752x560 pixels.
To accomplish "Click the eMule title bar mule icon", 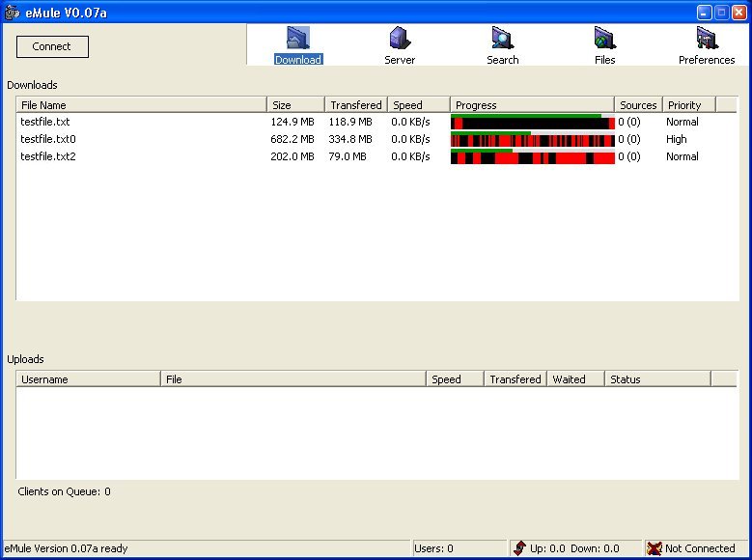I will (x=12, y=12).
